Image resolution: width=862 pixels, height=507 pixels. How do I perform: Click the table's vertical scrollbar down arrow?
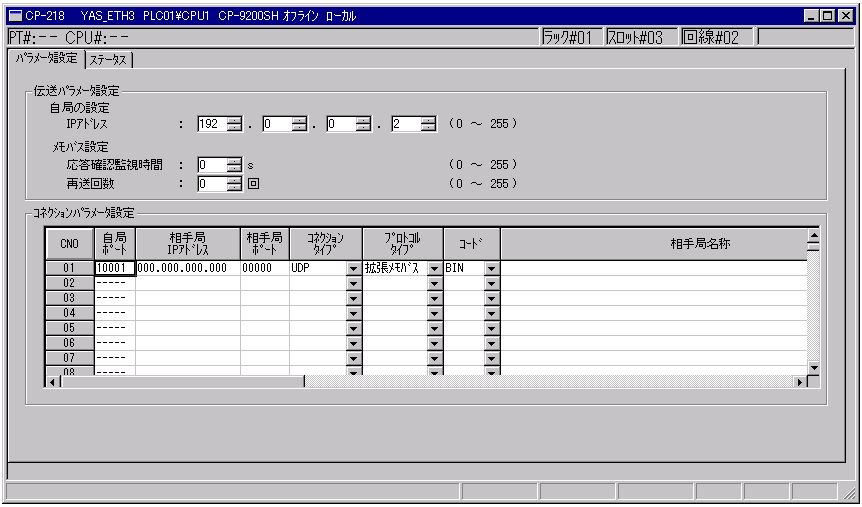813,367
